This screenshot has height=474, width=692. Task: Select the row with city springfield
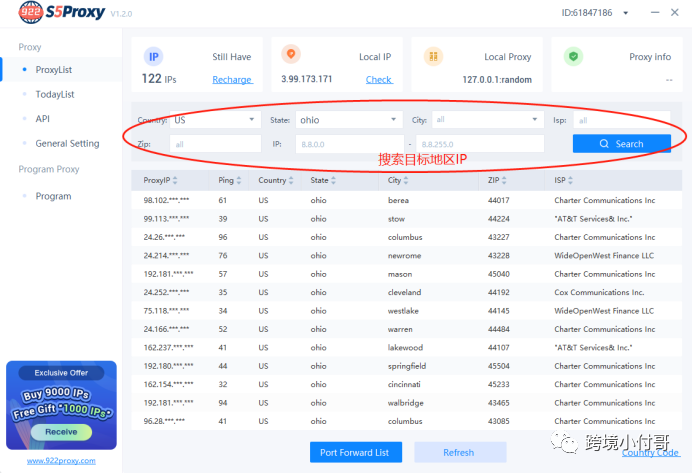(x=406, y=366)
